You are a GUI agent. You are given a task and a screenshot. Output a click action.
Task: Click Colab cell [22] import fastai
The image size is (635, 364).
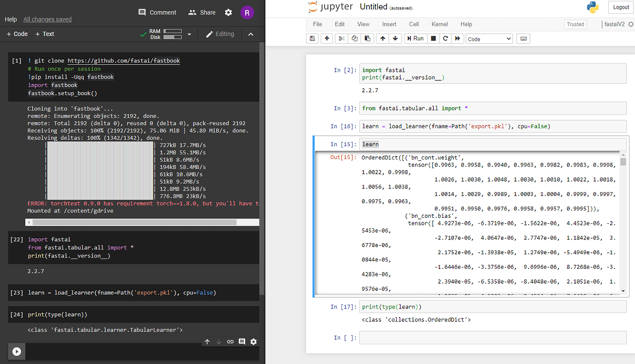[49, 239]
